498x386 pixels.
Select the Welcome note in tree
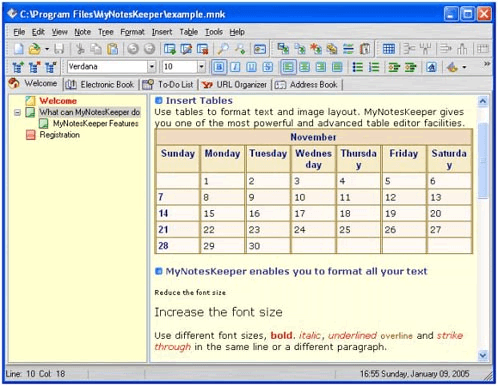pyautogui.click(x=58, y=101)
